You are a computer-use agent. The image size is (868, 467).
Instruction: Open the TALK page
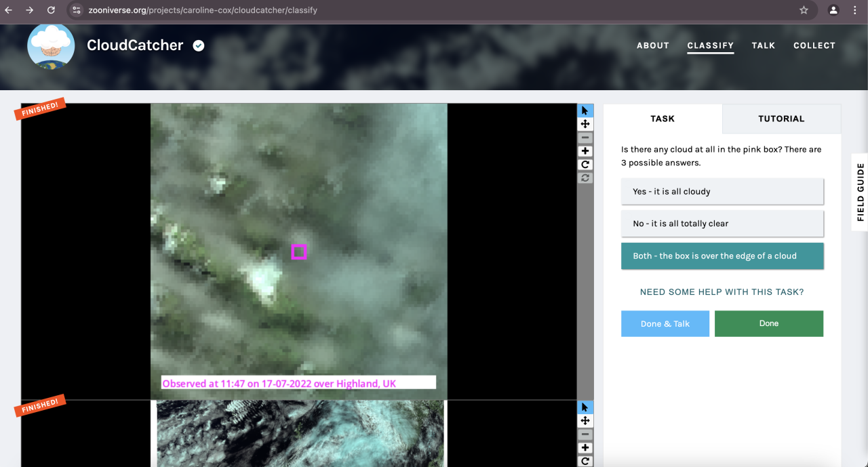[x=764, y=45]
